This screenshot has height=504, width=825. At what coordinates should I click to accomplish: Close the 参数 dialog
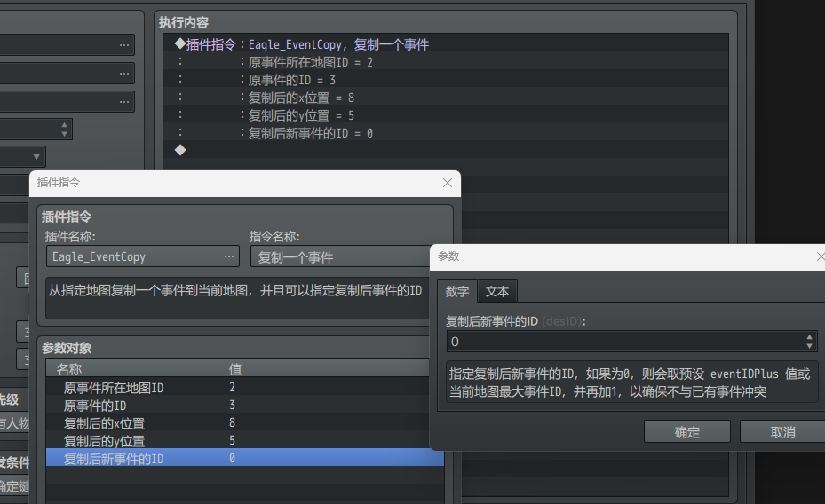tap(820, 256)
